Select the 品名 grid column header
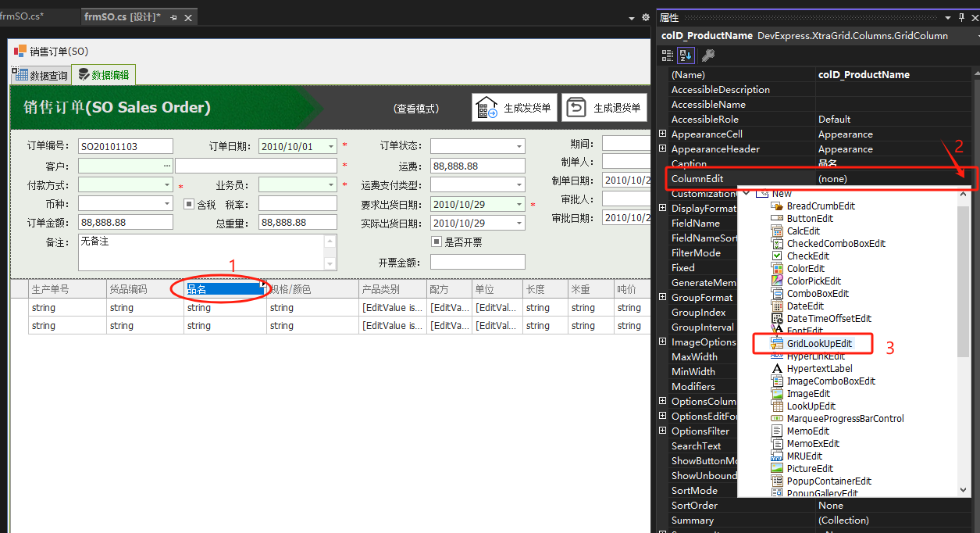 (223, 289)
